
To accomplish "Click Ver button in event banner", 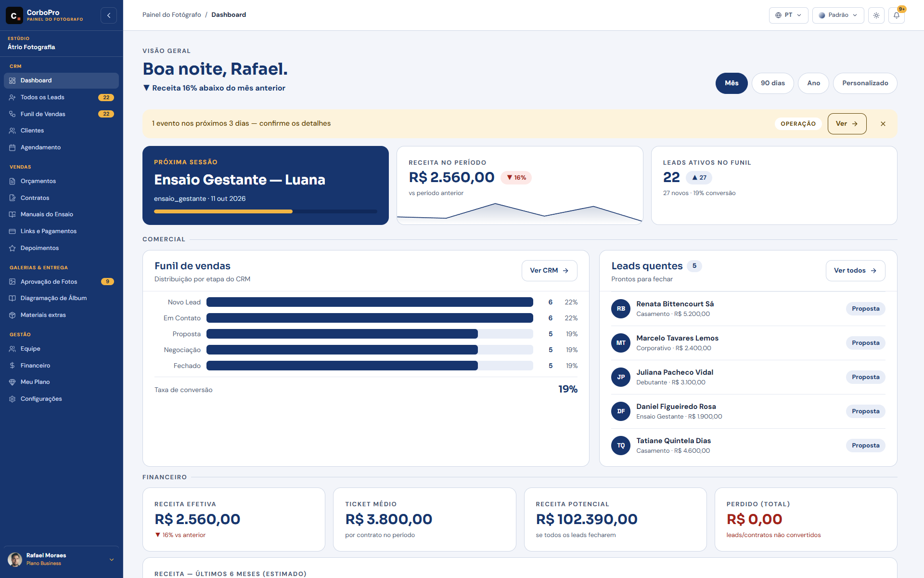I will pos(847,124).
